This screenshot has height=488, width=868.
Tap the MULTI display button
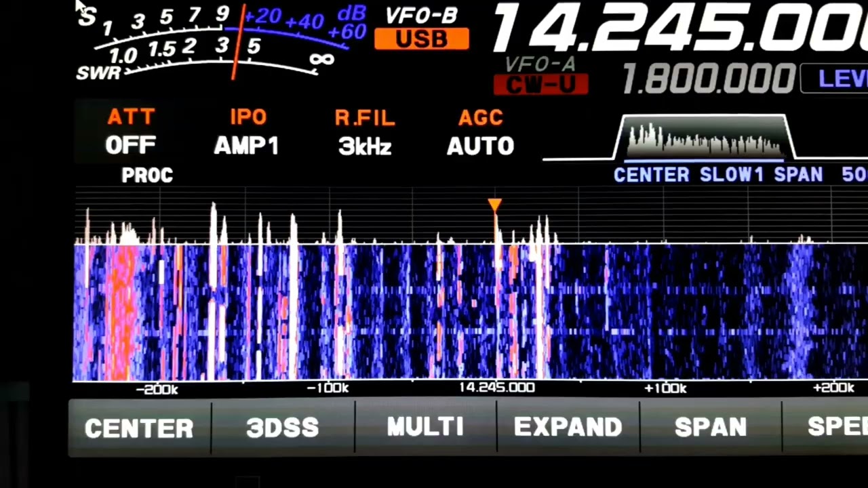tap(425, 428)
